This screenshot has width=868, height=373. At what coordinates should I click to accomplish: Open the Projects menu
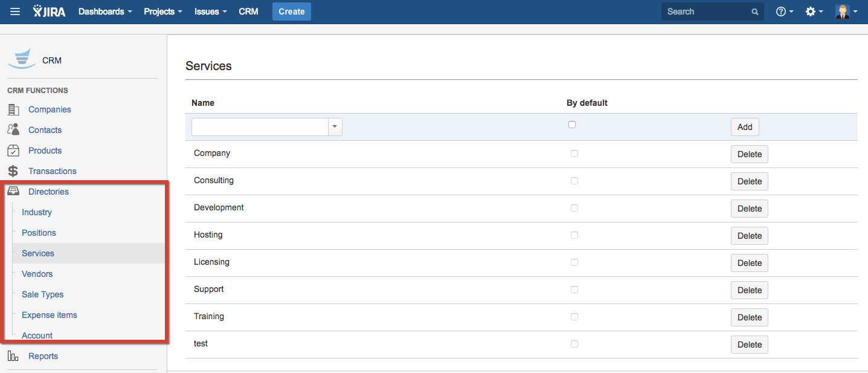coord(162,11)
